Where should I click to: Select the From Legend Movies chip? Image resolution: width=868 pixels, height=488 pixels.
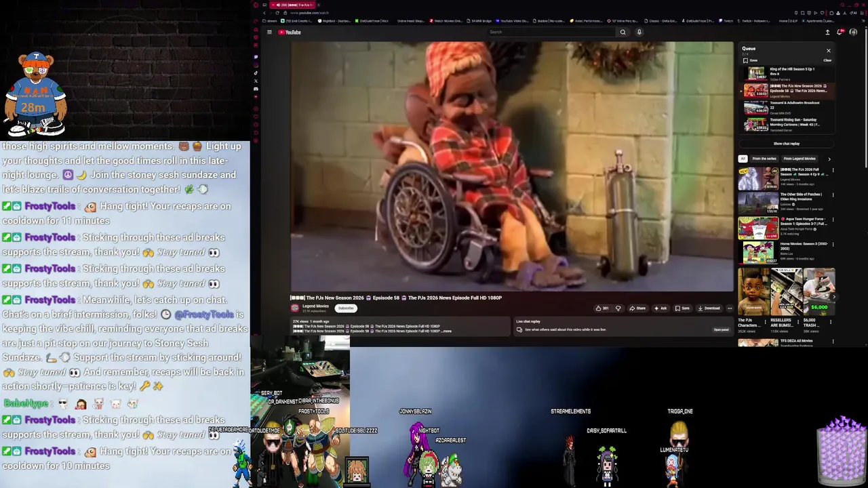[800, 159]
